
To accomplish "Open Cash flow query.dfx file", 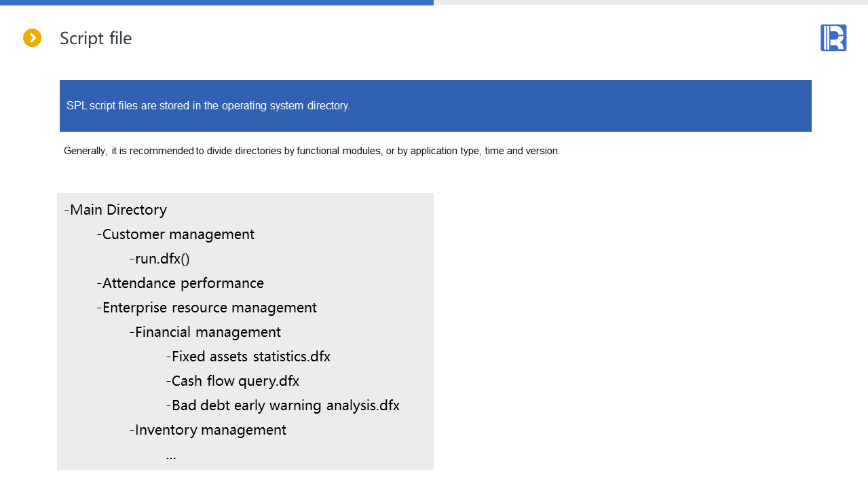I will click(235, 381).
